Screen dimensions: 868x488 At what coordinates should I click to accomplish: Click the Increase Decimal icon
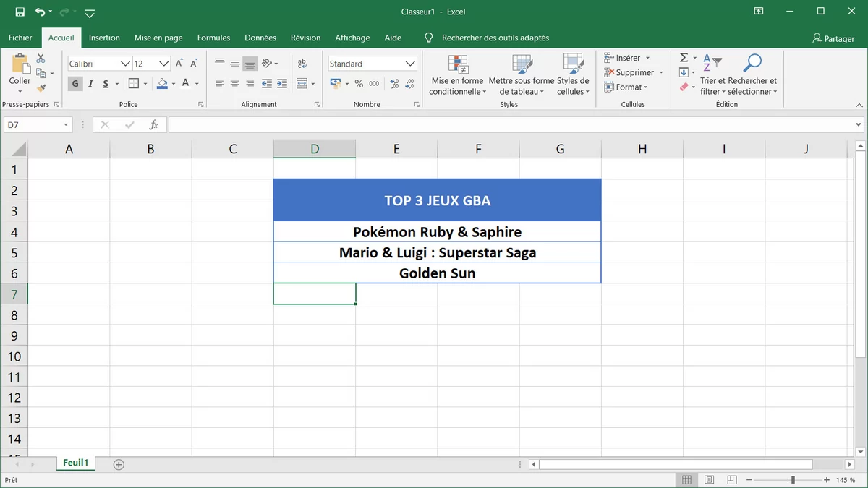(394, 84)
